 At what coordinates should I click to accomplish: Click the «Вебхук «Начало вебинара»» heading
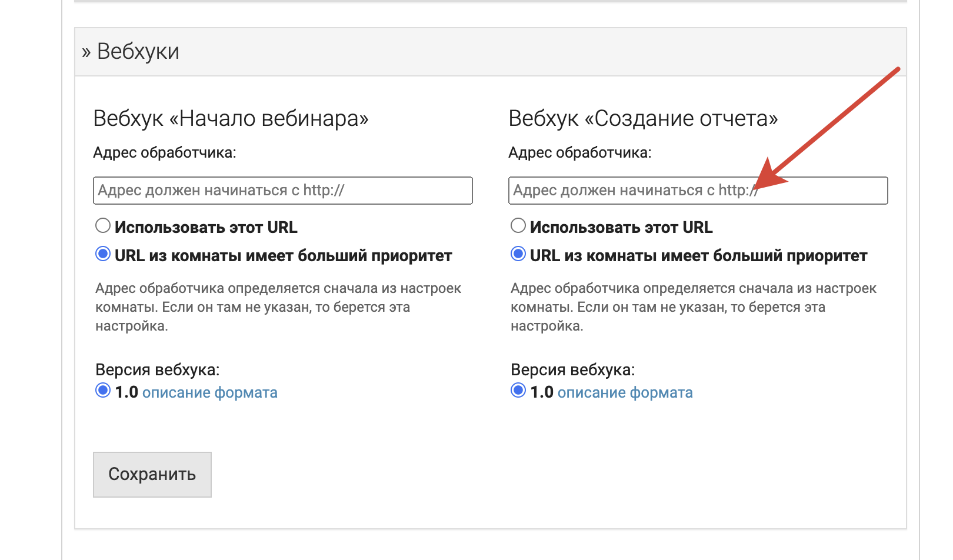(231, 119)
